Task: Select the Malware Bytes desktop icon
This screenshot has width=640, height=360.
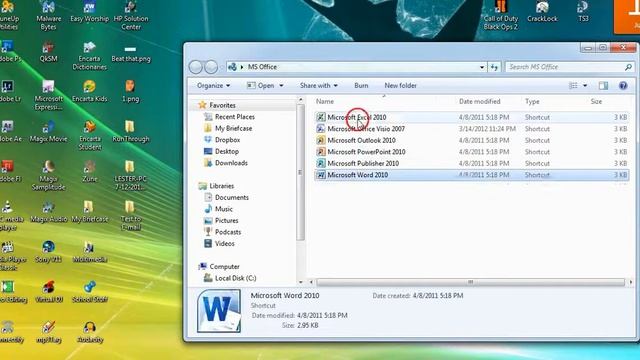Action: [x=48, y=16]
